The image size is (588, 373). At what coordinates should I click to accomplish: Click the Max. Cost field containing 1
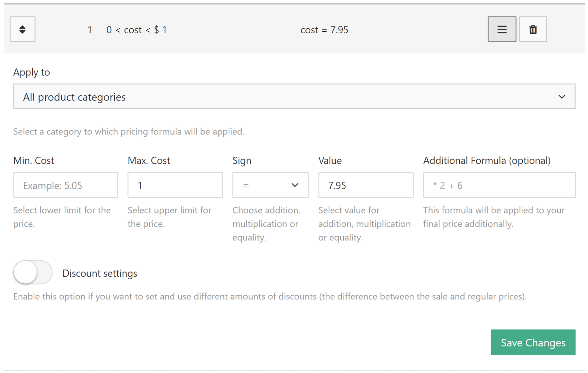(x=175, y=185)
